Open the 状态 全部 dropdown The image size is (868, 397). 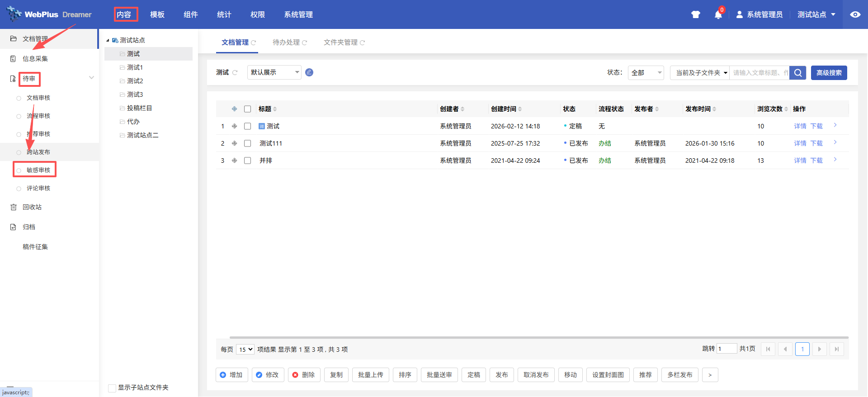pos(646,73)
